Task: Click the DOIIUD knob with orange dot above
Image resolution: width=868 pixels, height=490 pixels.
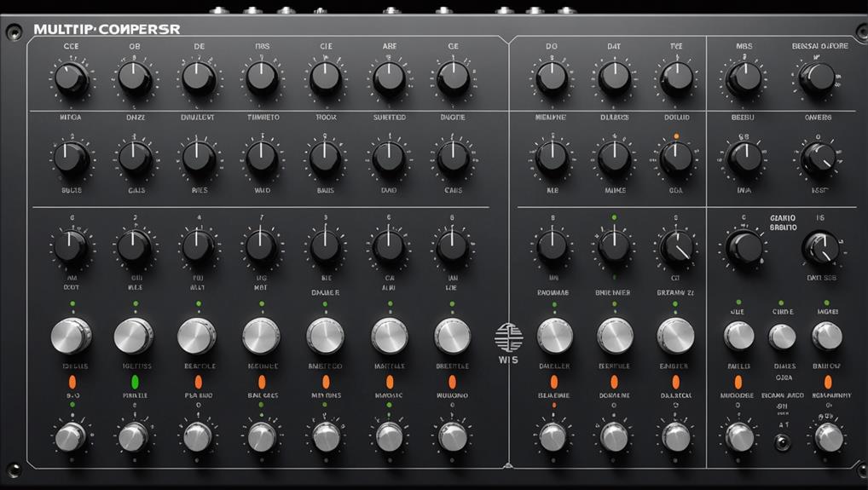Action: click(676, 158)
